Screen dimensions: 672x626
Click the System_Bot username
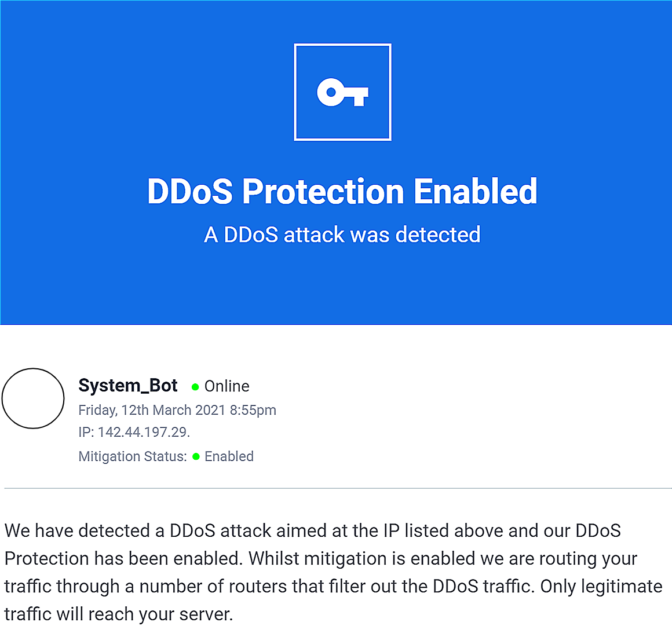(127, 386)
